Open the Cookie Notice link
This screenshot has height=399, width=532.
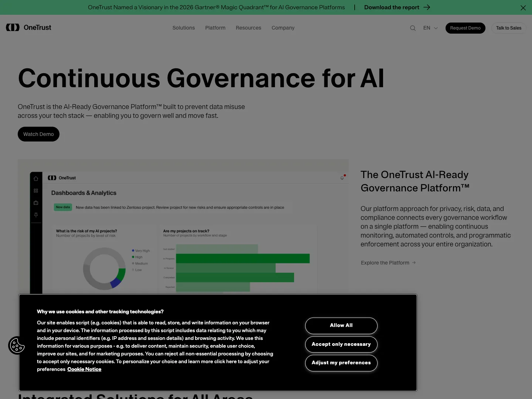[84, 369]
